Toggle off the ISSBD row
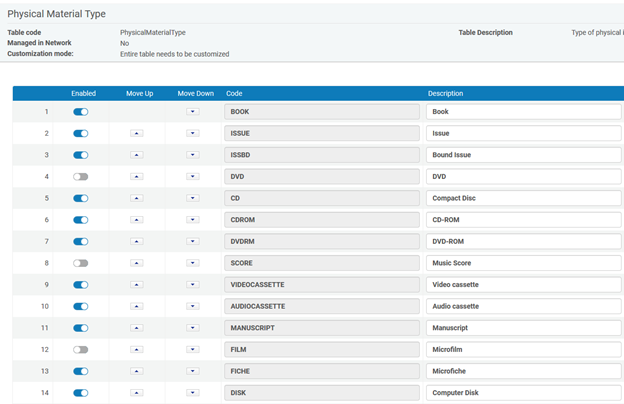Image resolution: width=624 pixels, height=404 pixels. click(x=80, y=155)
